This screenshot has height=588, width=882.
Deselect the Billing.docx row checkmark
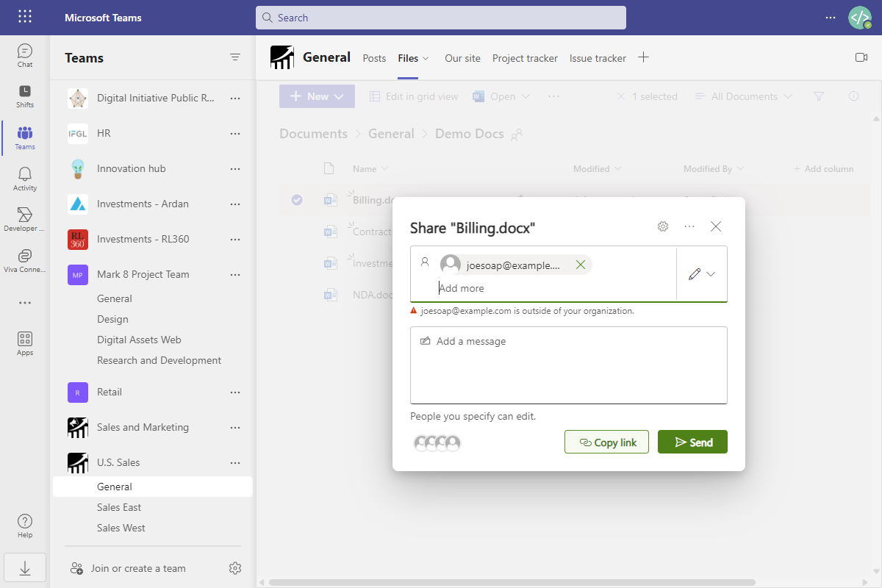297,199
